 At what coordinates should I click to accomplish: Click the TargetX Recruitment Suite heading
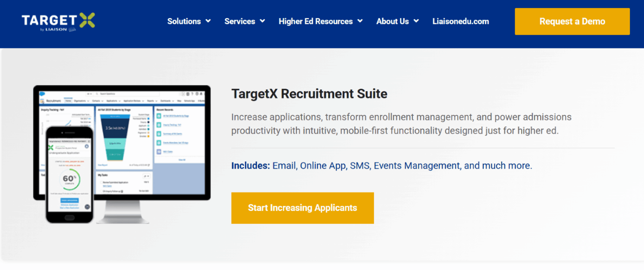pos(310,93)
